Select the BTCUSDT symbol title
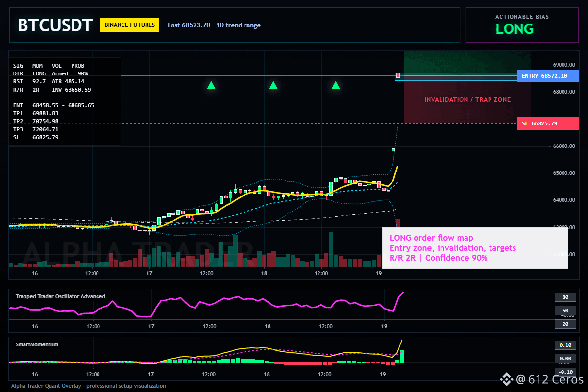588x392 pixels. (55, 25)
